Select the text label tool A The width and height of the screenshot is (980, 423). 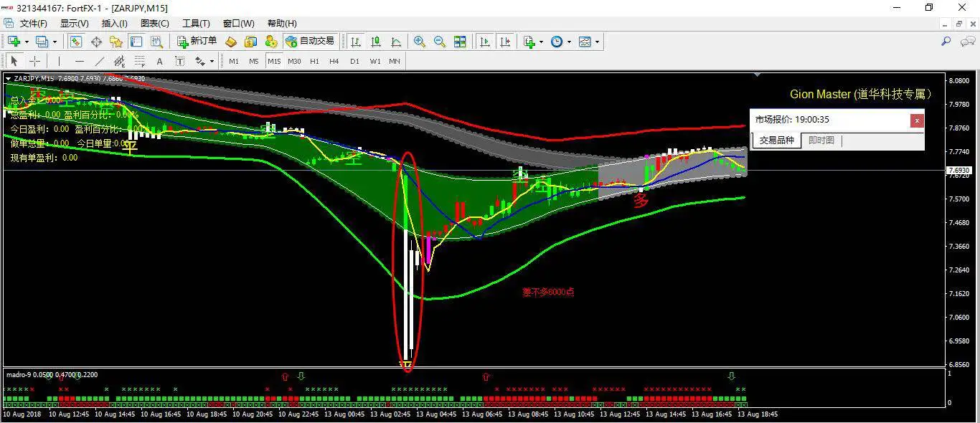point(159,61)
